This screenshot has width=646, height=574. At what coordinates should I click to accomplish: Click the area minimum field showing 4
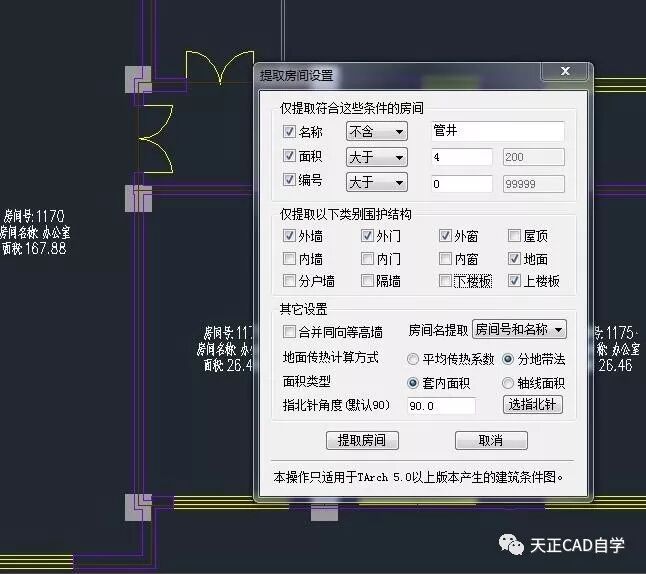coord(462,157)
